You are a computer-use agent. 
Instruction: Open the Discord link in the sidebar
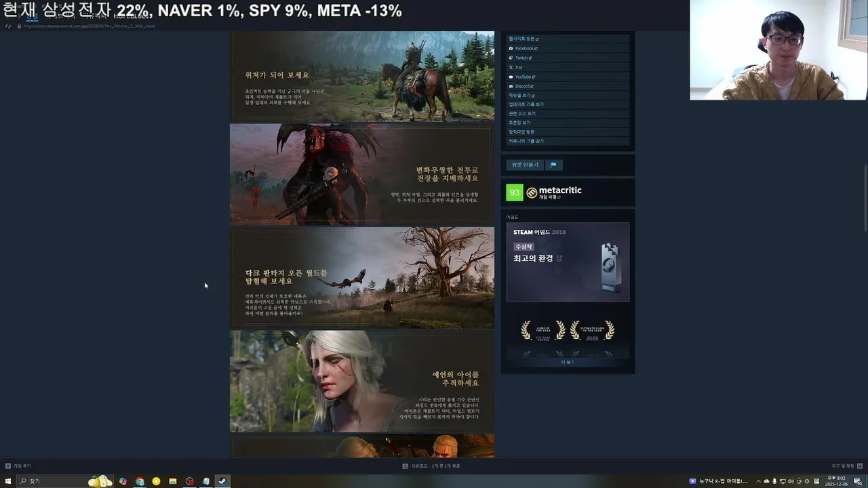pos(568,86)
